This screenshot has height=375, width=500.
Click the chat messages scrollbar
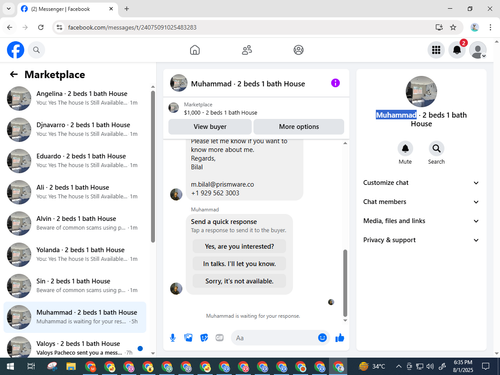345,283
